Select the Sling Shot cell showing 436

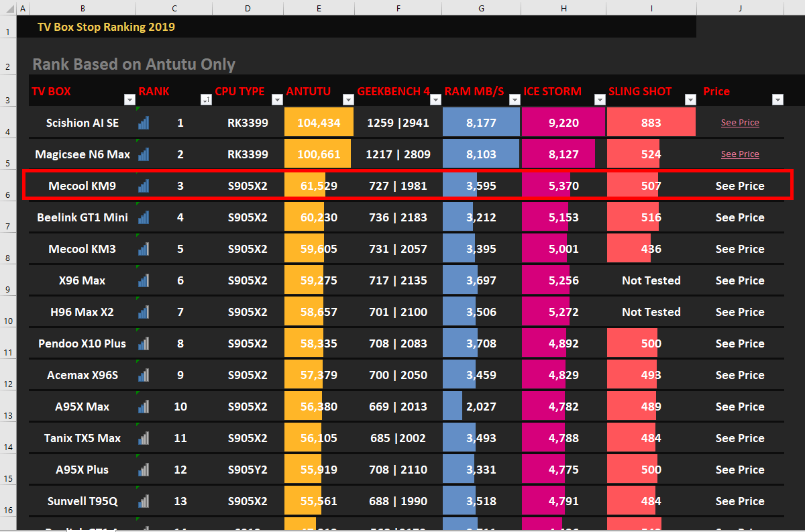coord(651,249)
